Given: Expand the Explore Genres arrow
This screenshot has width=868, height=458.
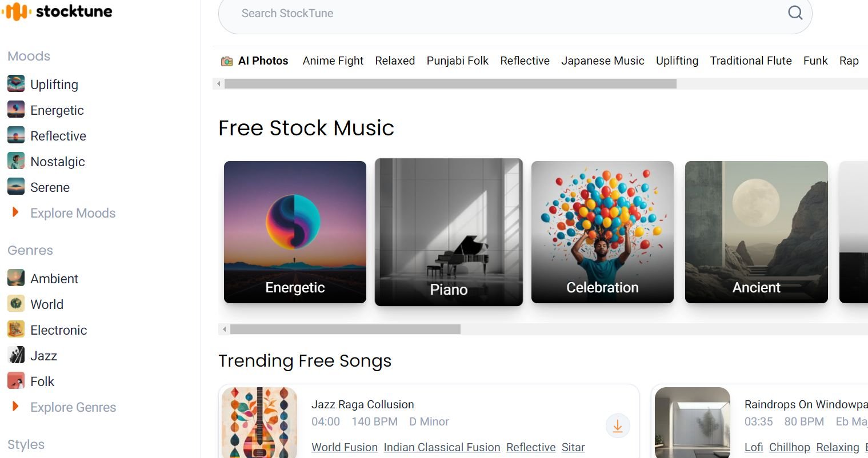Looking at the screenshot, I should point(15,407).
